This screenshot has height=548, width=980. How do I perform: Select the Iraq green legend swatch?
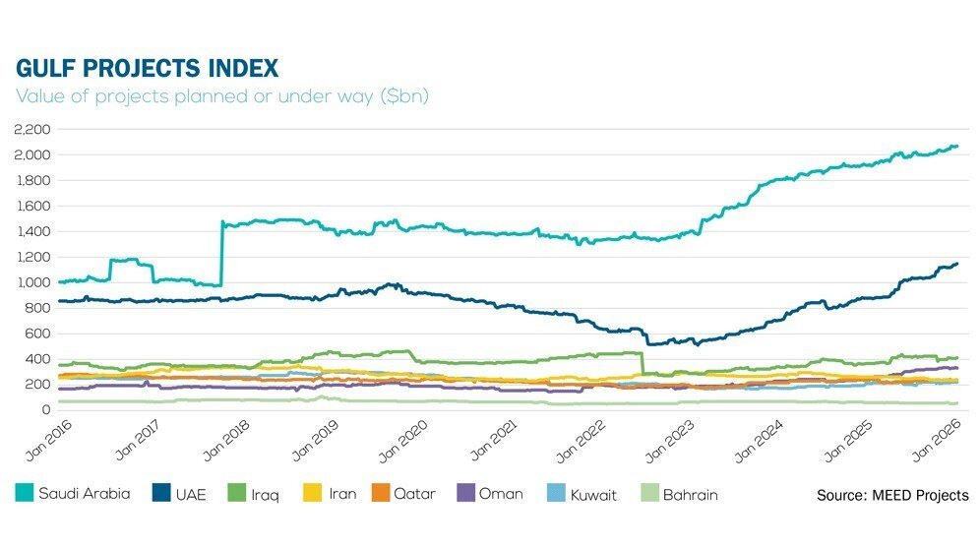[234, 493]
